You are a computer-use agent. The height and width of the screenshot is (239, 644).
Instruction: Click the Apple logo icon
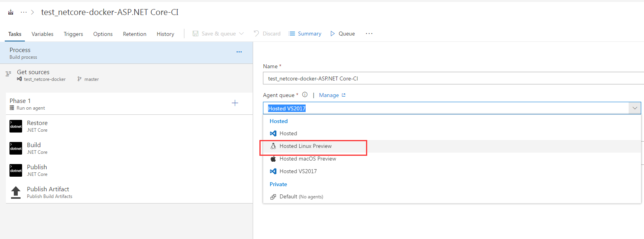click(273, 159)
